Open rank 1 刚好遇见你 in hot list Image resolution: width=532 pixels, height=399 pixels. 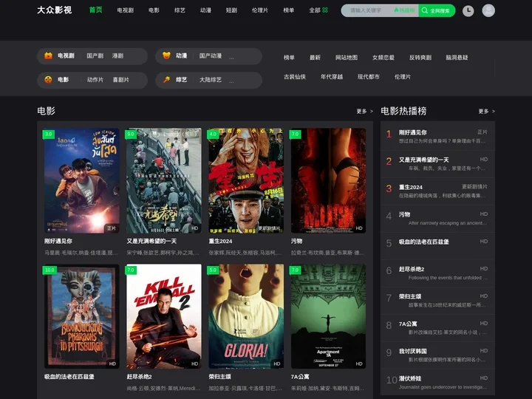click(x=437, y=136)
